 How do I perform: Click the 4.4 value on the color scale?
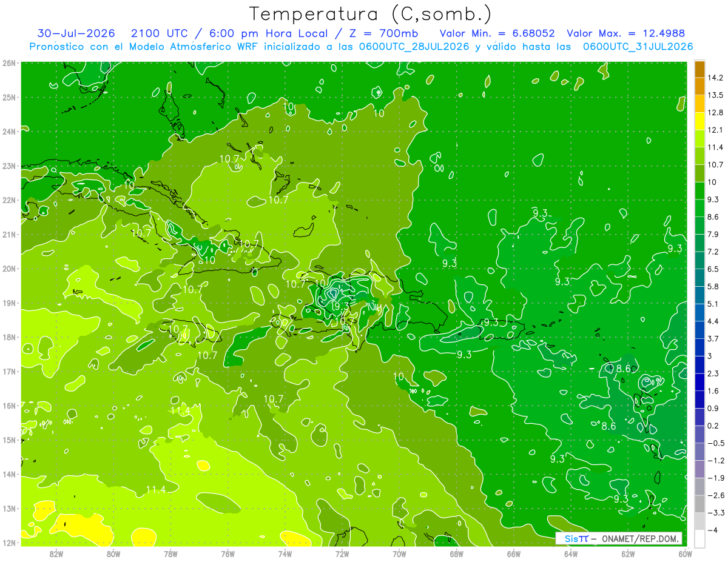[x=713, y=321]
